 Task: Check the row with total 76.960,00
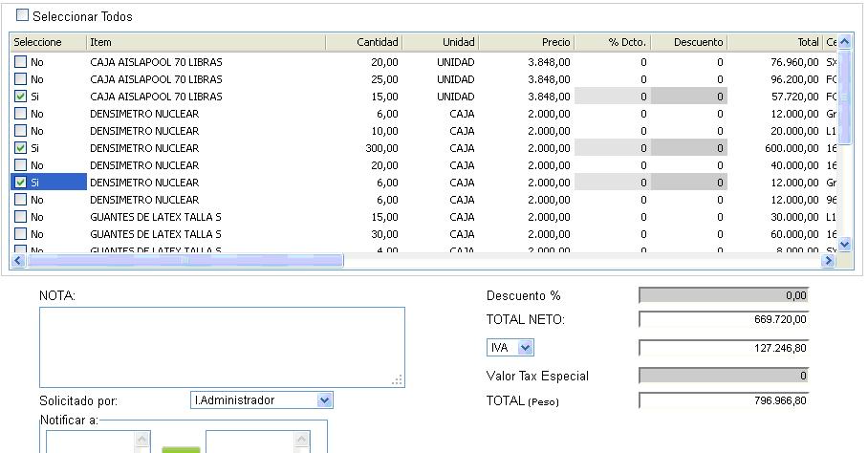[x=20, y=62]
